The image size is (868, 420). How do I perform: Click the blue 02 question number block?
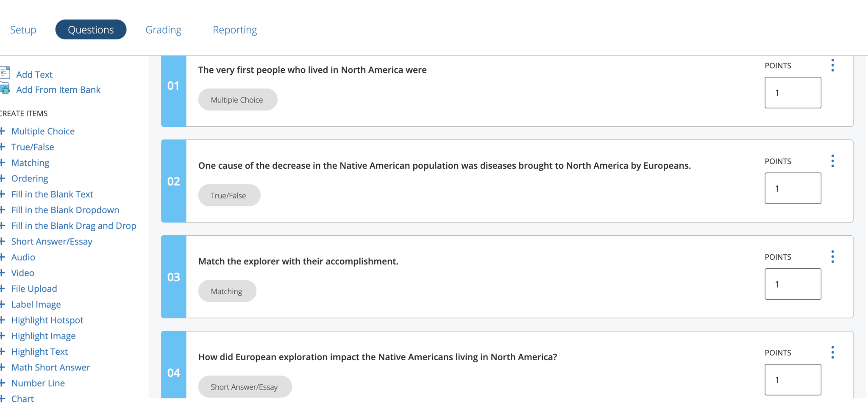[173, 181]
